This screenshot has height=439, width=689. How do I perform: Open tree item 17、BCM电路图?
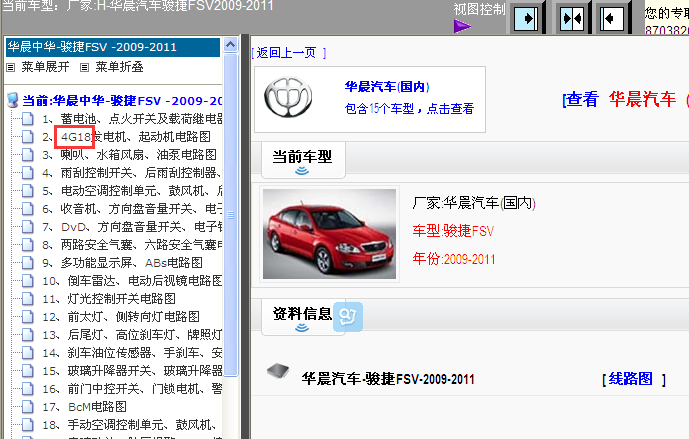coord(84,407)
